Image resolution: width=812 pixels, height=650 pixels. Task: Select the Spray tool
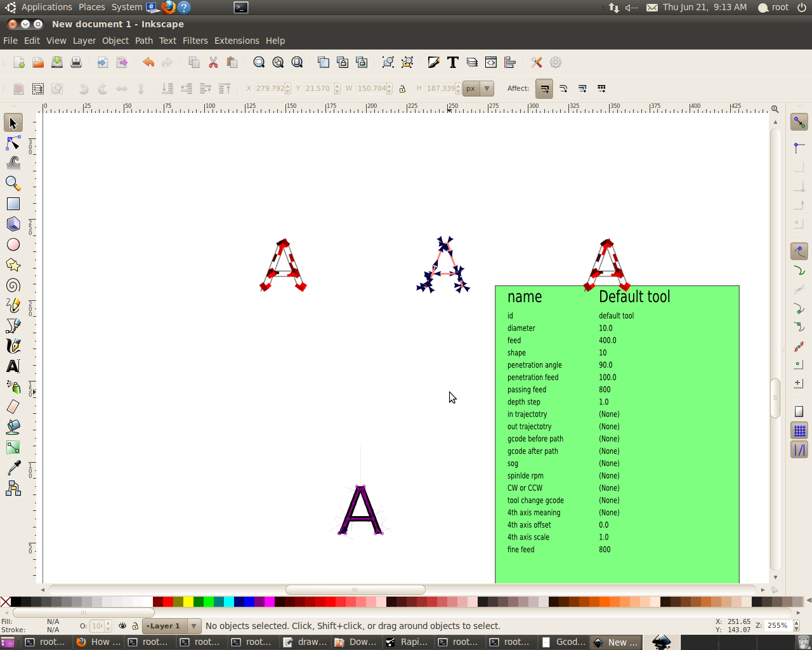click(13, 387)
